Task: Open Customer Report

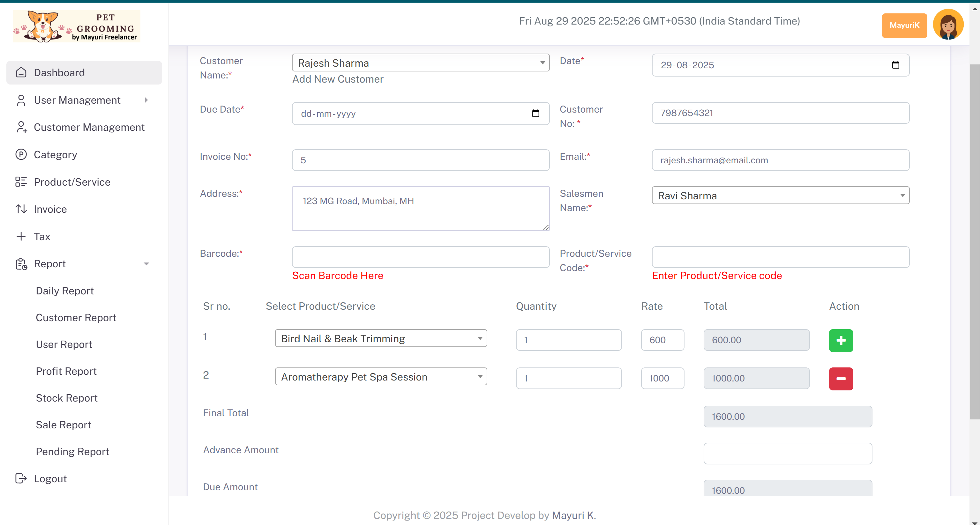Action: tap(76, 317)
